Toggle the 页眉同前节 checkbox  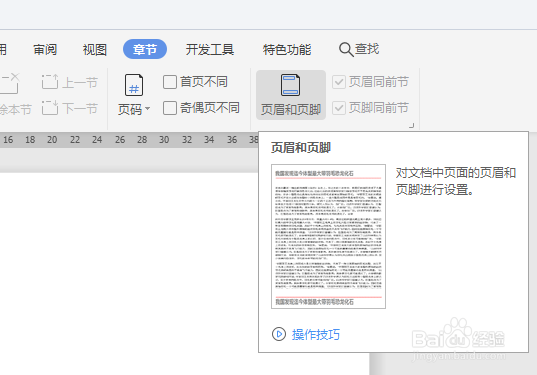point(339,82)
